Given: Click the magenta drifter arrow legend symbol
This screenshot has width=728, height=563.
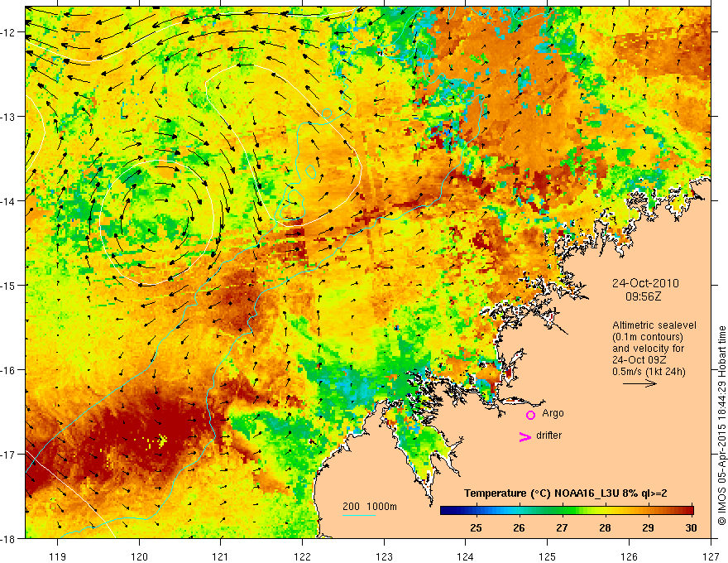Looking at the screenshot, I should point(524,436).
